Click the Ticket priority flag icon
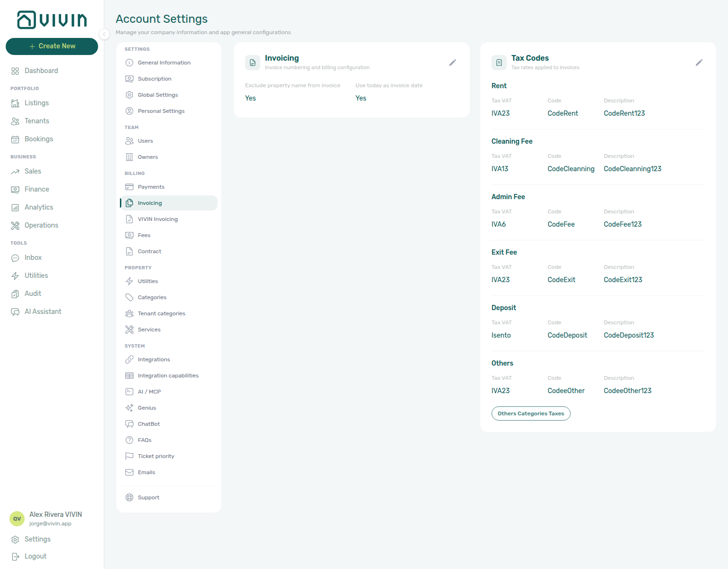The image size is (728, 569). click(129, 456)
